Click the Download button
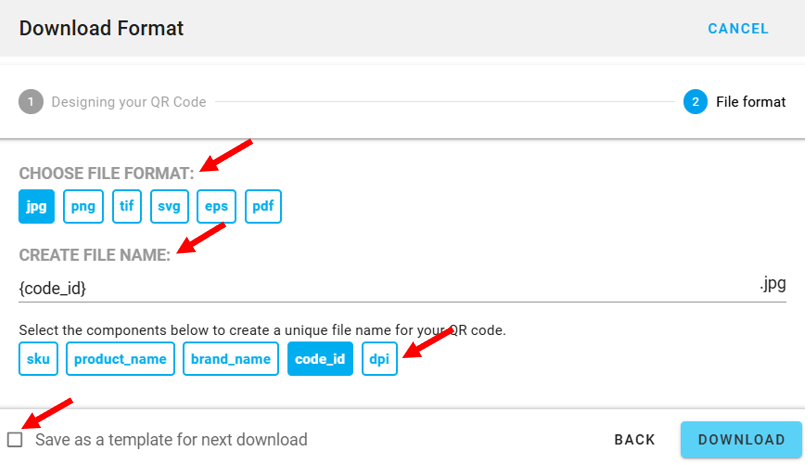 [x=741, y=440]
